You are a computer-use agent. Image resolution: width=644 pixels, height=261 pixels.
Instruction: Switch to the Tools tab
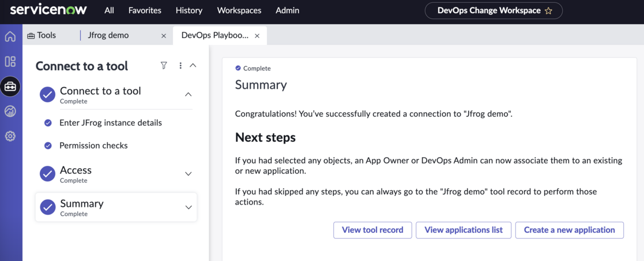click(x=42, y=35)
